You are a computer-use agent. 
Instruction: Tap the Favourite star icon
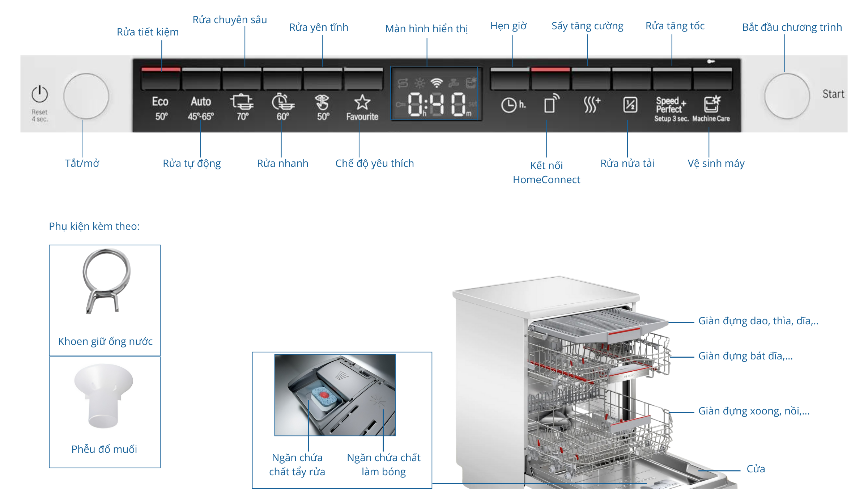pyautogui.click(x=362, y=102)
